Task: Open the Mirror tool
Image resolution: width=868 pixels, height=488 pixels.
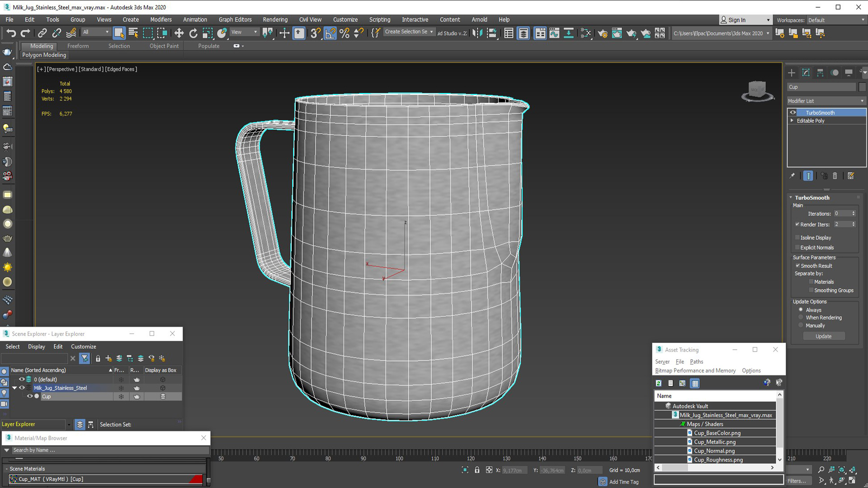Action: tap(477, 33)
